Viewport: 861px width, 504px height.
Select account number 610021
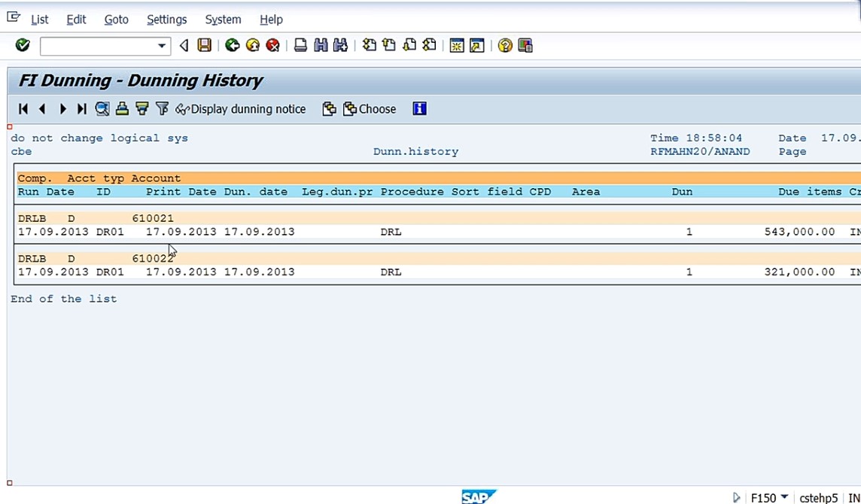(153, 218)
